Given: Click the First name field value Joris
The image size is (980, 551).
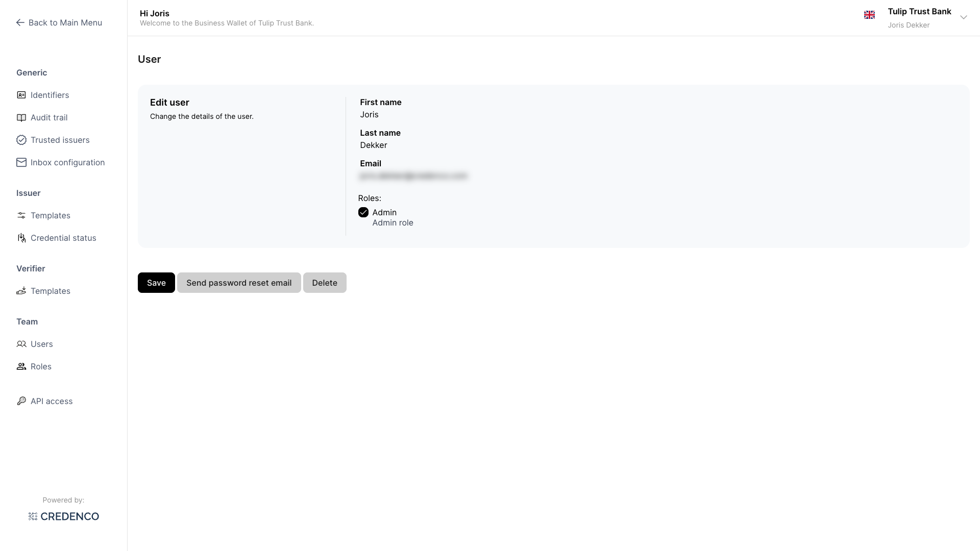Looking at the screenshot, I should [x=369, y=114].
